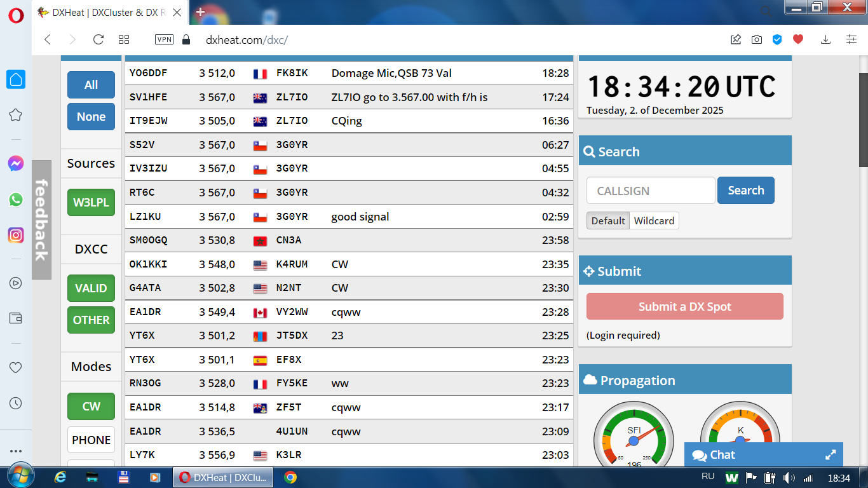The image size is (868, 488).
Task: Select the Wildcard search option
Action: (x=654, y=220)
